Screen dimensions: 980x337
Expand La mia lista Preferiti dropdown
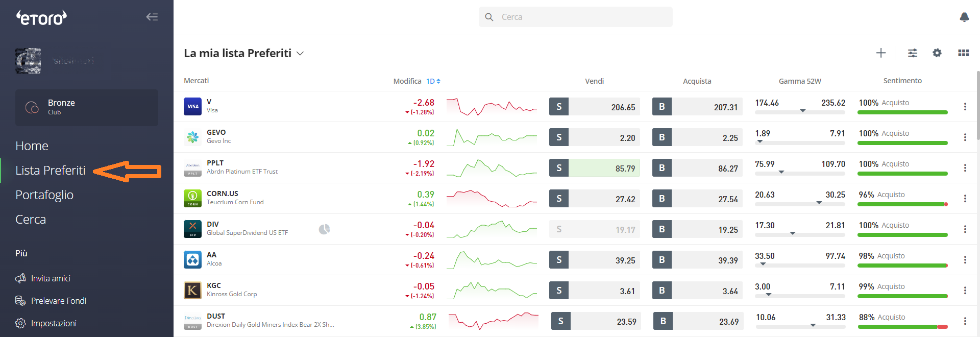300,53
